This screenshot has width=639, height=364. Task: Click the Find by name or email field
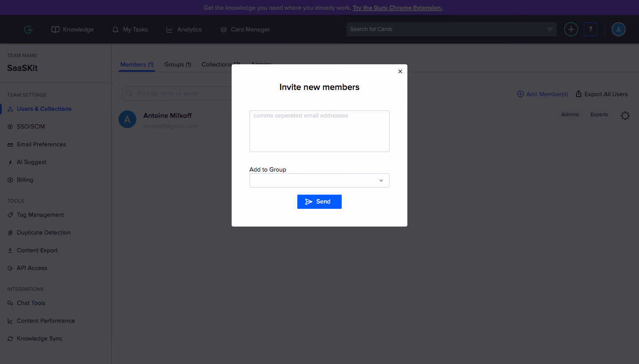177,94
